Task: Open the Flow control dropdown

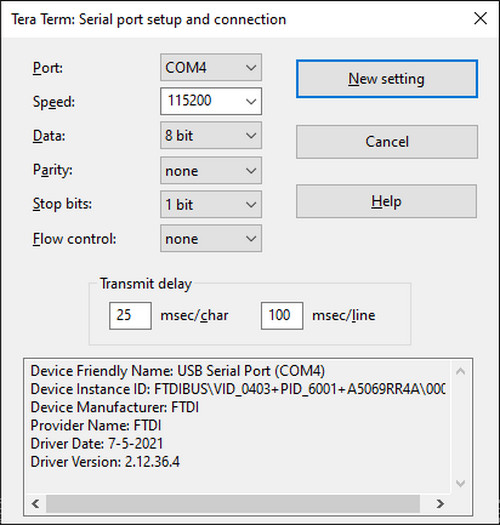Action: [x=211, y=239]
